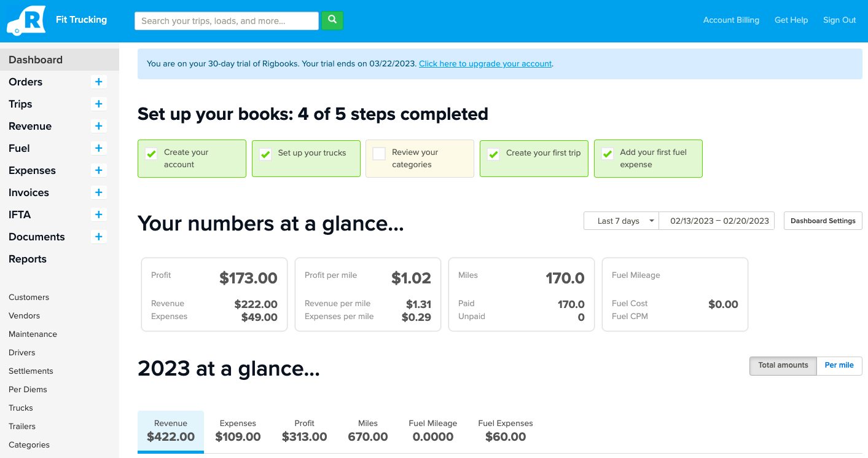The height and width of the screenshot is (458, 868).
Task: Click the plus icon next to Expenses
Action: 98,170
